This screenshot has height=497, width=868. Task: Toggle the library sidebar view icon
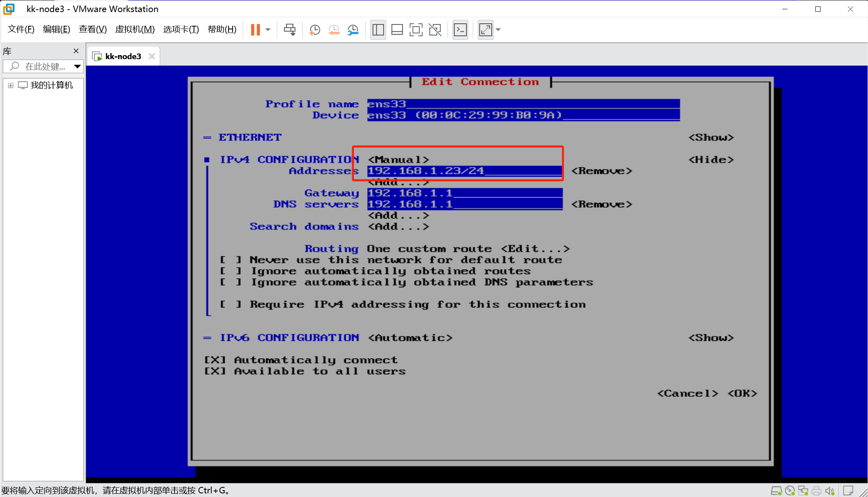[378, 30]
